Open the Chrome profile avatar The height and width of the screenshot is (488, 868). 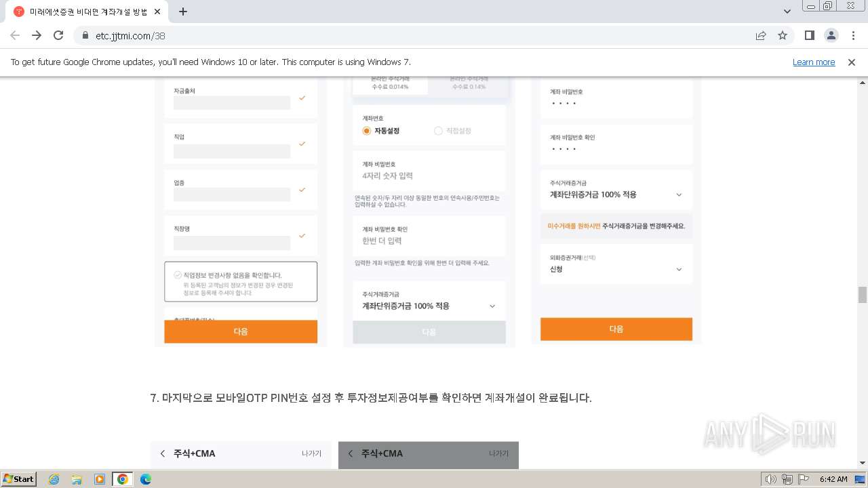831,35
